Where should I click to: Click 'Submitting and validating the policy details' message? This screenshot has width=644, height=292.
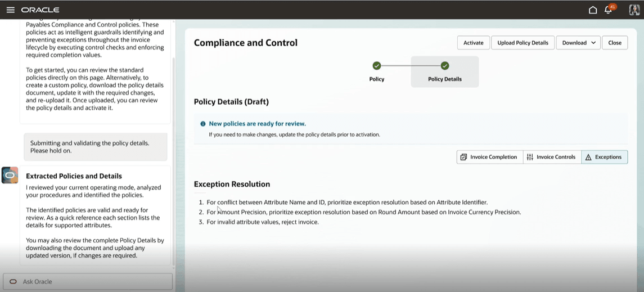point(96,147)
